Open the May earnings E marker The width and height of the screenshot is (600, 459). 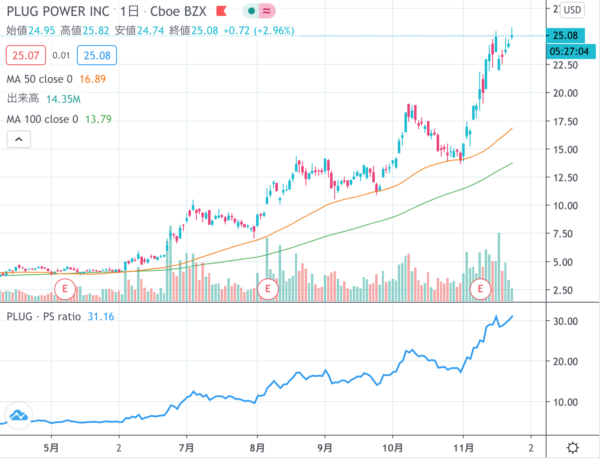click(65, 289)
